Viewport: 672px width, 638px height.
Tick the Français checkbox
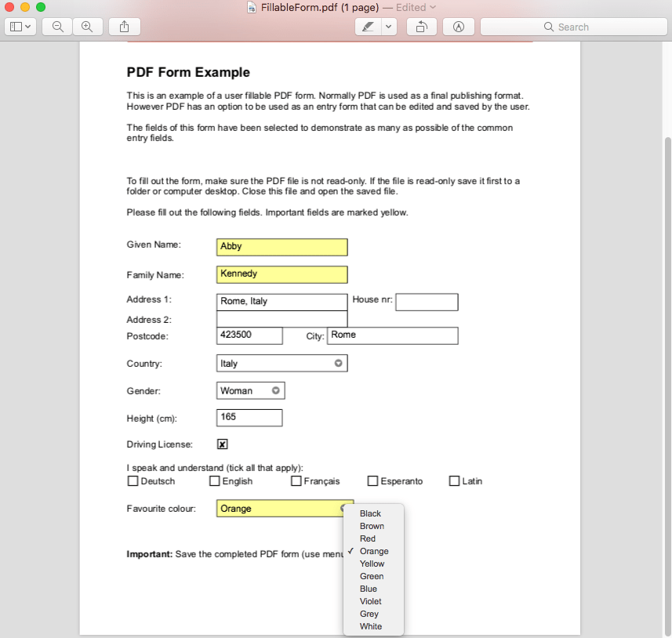coord(296,480)
